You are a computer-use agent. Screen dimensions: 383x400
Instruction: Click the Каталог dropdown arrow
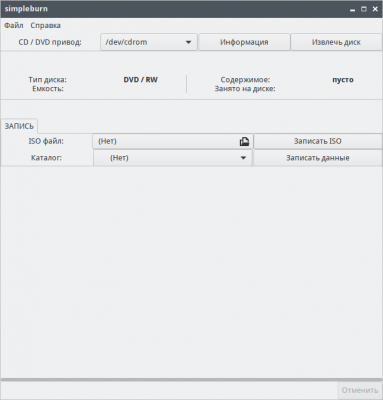(243, 158)
